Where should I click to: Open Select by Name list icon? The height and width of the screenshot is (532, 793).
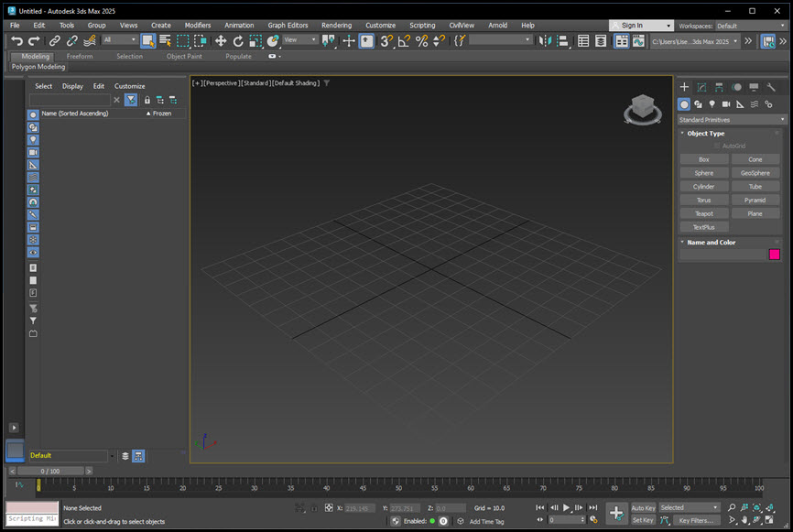[x=165, y=41]
